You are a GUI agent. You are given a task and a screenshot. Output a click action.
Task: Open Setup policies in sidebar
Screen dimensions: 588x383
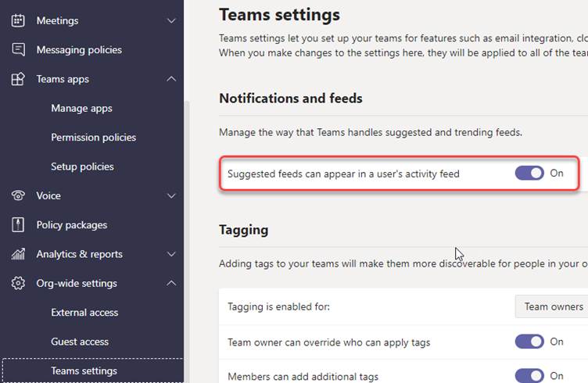82,166
